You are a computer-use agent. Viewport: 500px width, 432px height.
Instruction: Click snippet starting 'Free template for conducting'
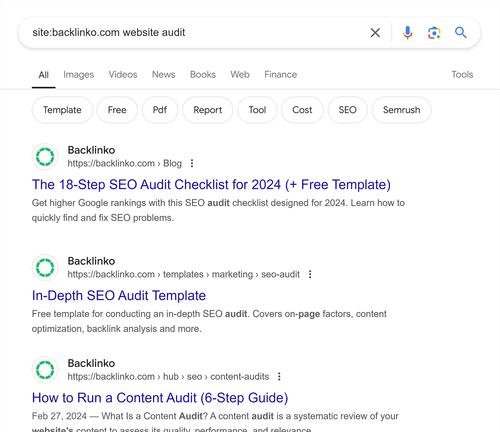(209, 321)
